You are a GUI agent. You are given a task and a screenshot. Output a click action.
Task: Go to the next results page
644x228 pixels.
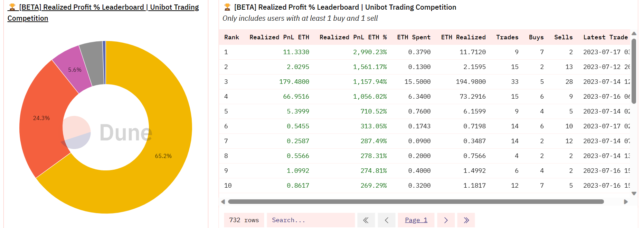[x=446, y=220]
